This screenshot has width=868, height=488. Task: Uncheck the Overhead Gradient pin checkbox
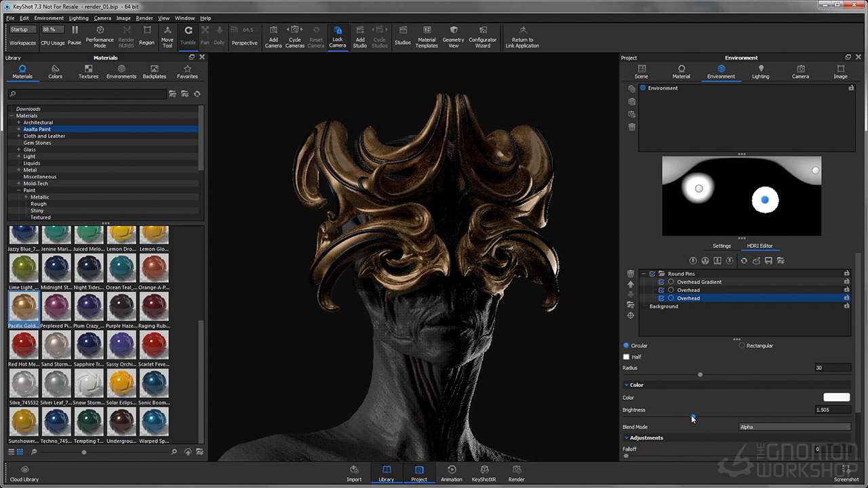(662, 282)
